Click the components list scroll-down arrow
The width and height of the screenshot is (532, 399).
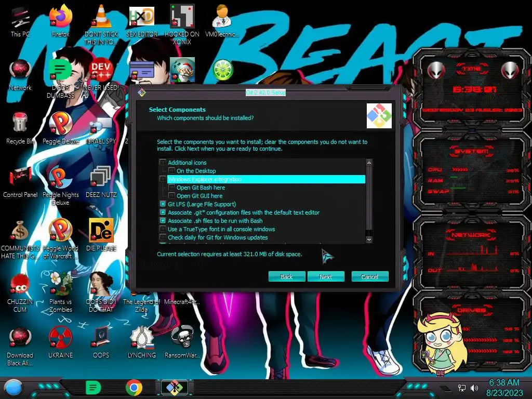369,240
